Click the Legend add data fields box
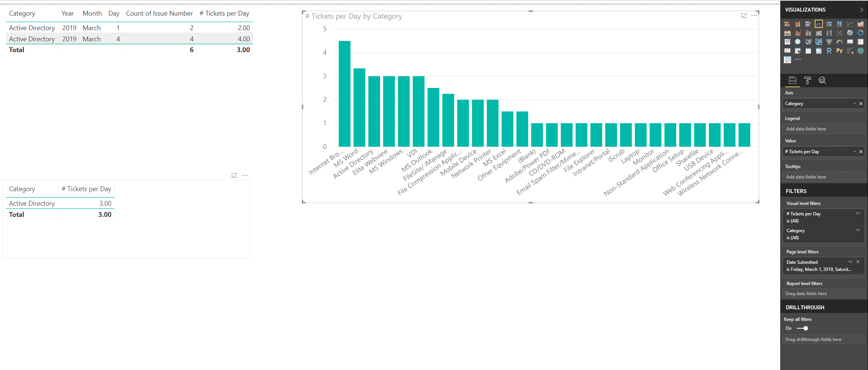Viewport: 868px width, 370px height. (x=824, y=129)
